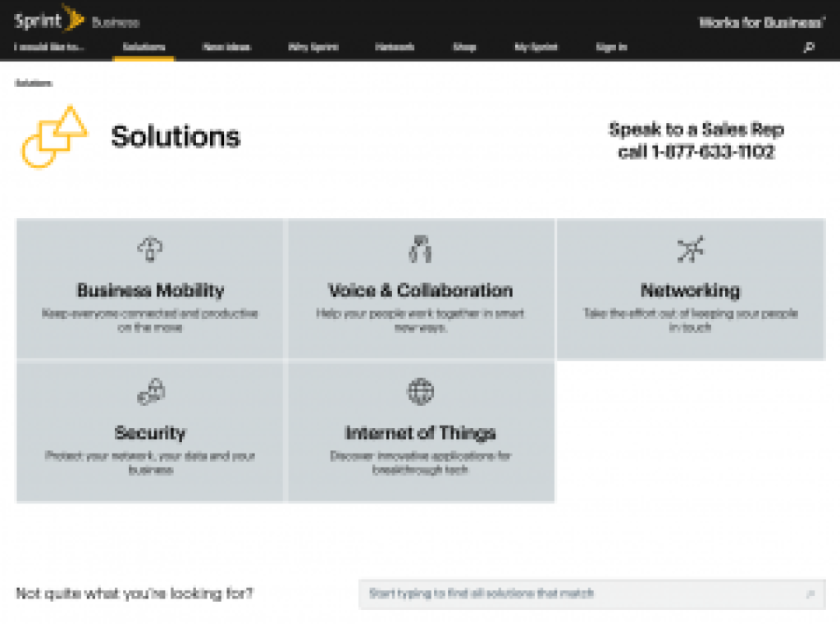This screenshot has height=624, width=840.
Task: Open the Solutions navigation tab
Action: [x=144, y=48]
